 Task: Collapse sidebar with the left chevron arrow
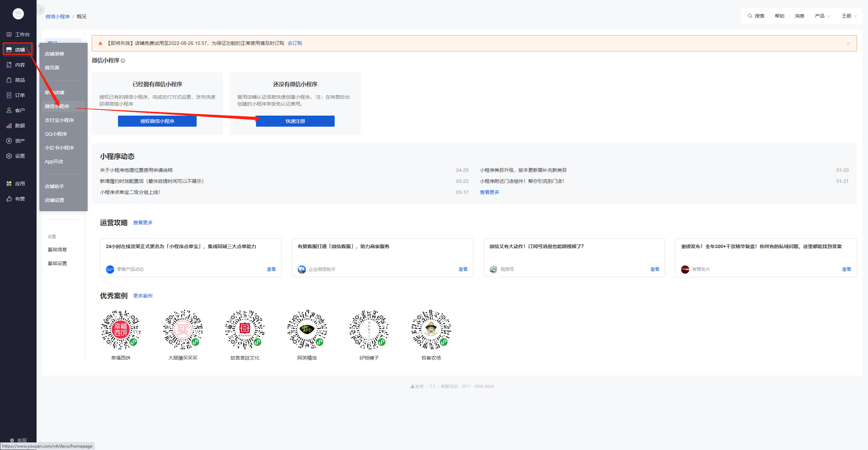[41, 10]
